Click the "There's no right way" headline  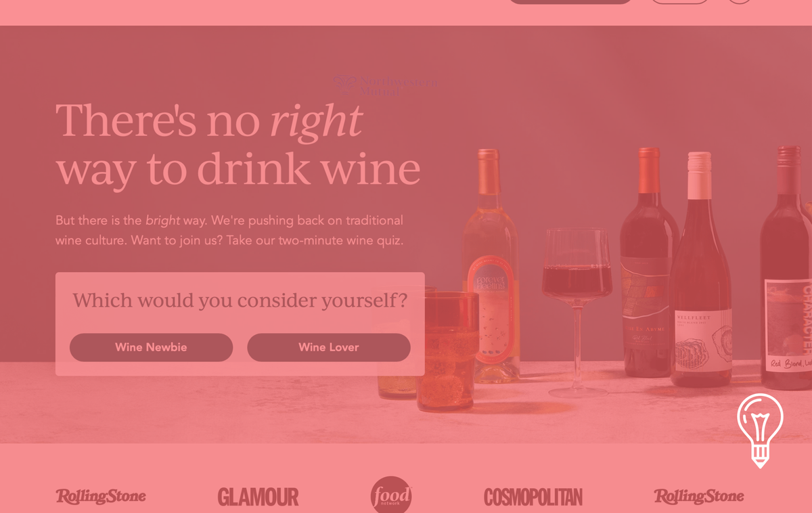pos(238,145)
